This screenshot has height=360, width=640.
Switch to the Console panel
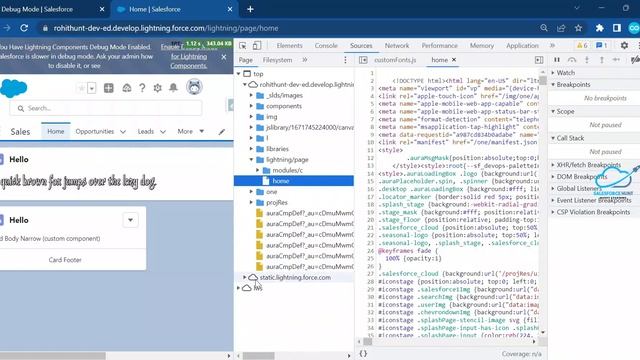pos(326,45)
